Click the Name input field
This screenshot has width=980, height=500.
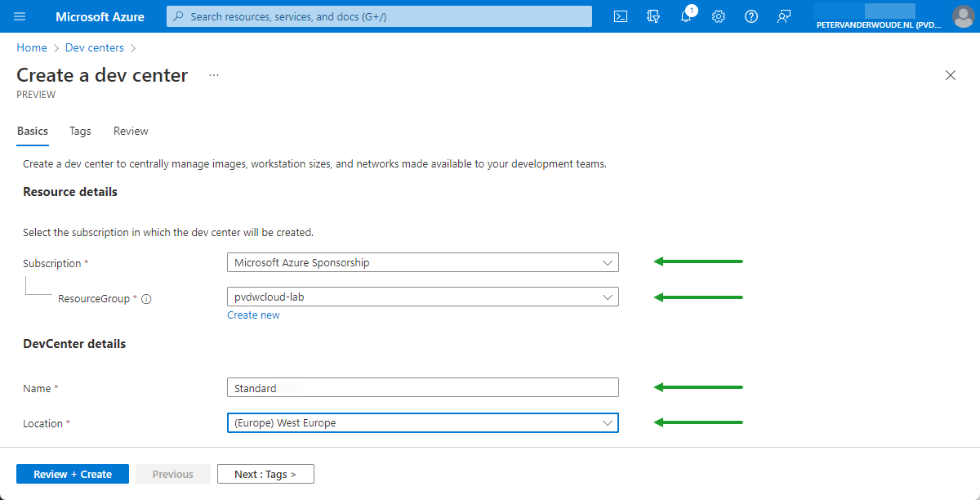point(422,386)
